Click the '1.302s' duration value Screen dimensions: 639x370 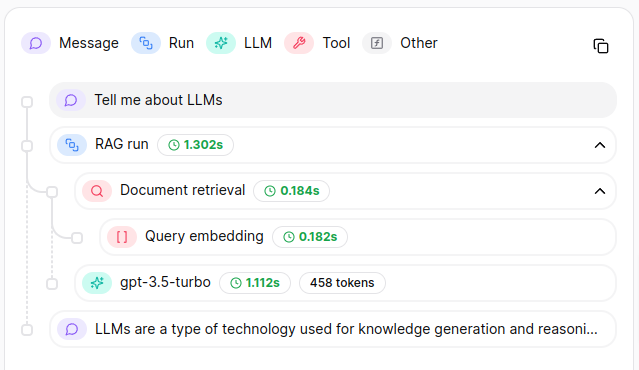(203, 145)
